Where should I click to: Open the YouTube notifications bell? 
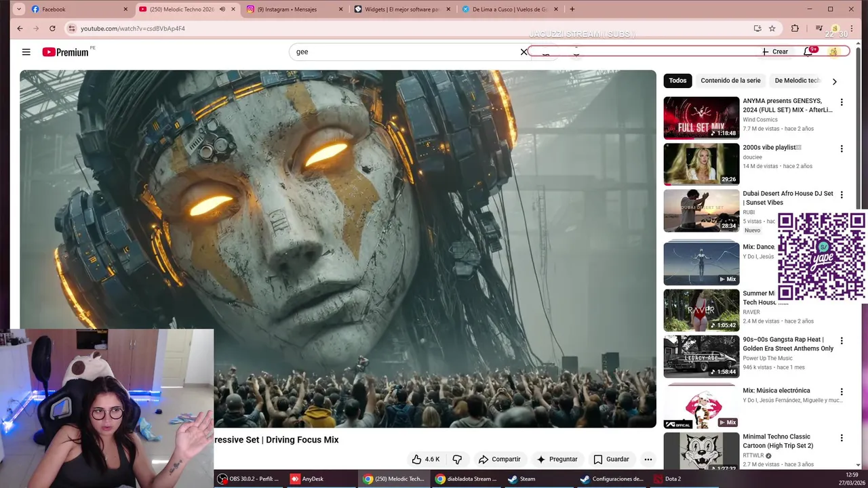coord(808,52)
